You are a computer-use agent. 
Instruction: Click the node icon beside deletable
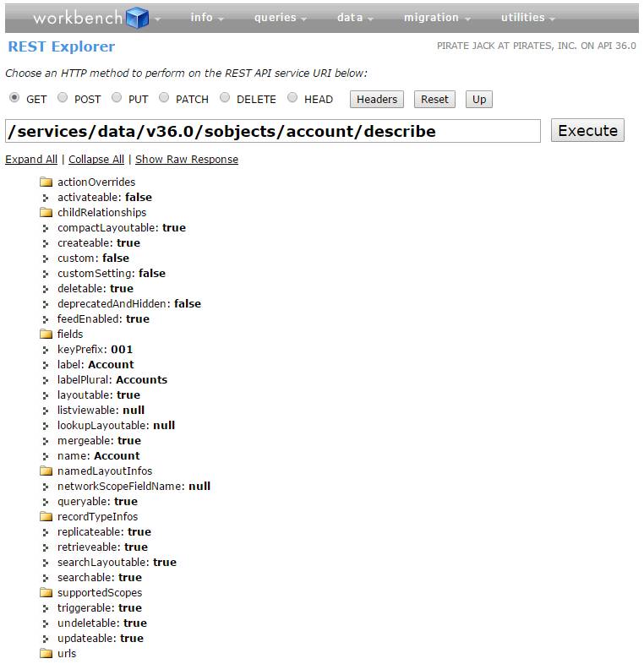(x=46, y=289)
